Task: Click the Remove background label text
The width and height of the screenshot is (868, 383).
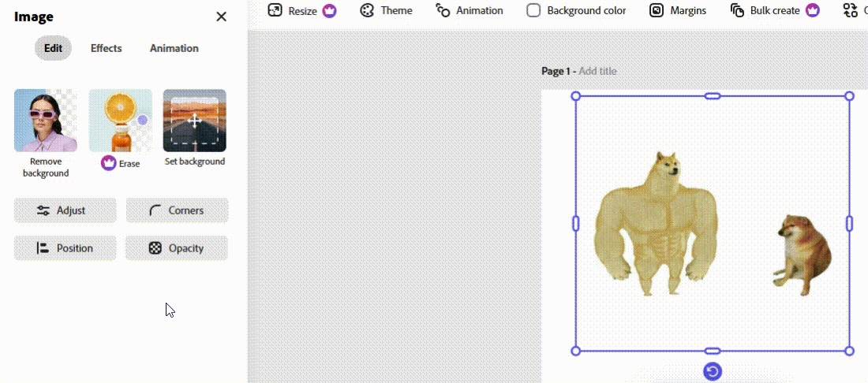Action: 46,167
